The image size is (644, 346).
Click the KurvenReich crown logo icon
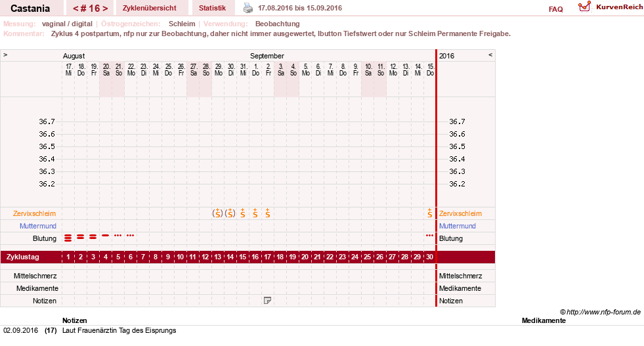(584, 7)
